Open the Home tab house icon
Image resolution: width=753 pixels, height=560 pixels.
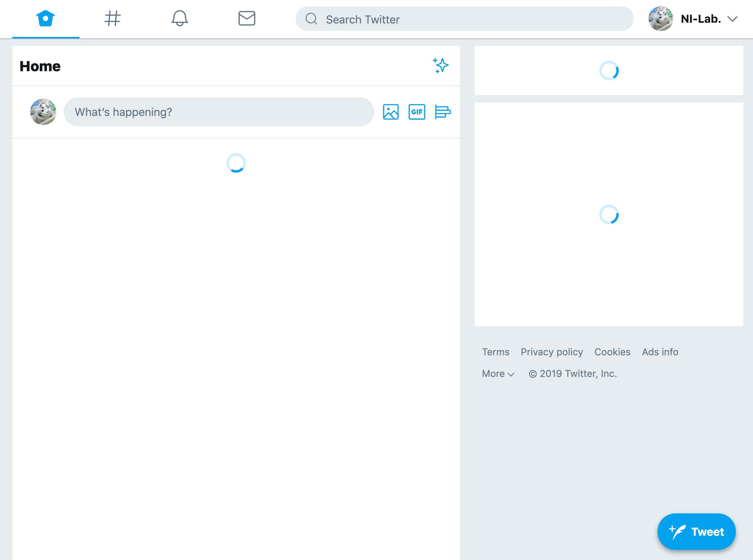pyautogui.click(x=46, y=18)
